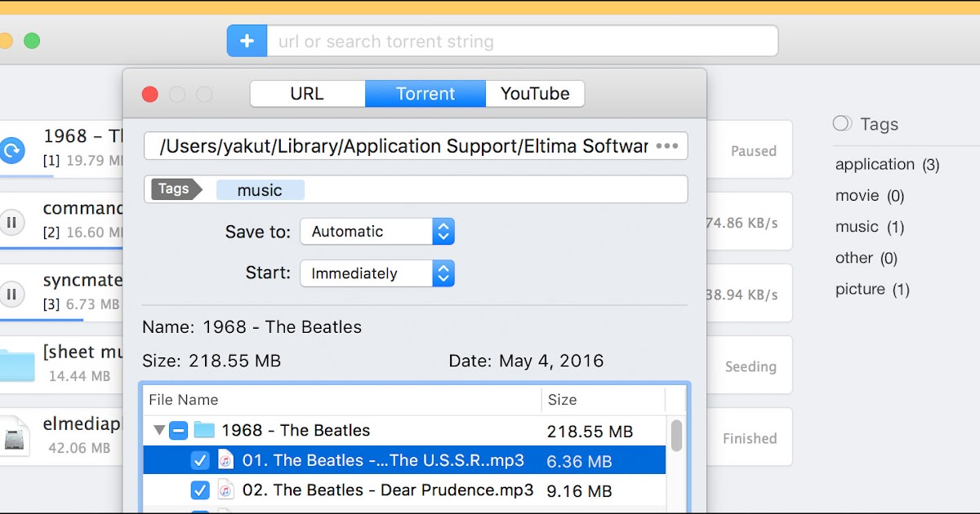Image resolution: width=980 pixels, height=514 pixels.
Task: Filter by picture (1) tag
Action: coord(872,289)
